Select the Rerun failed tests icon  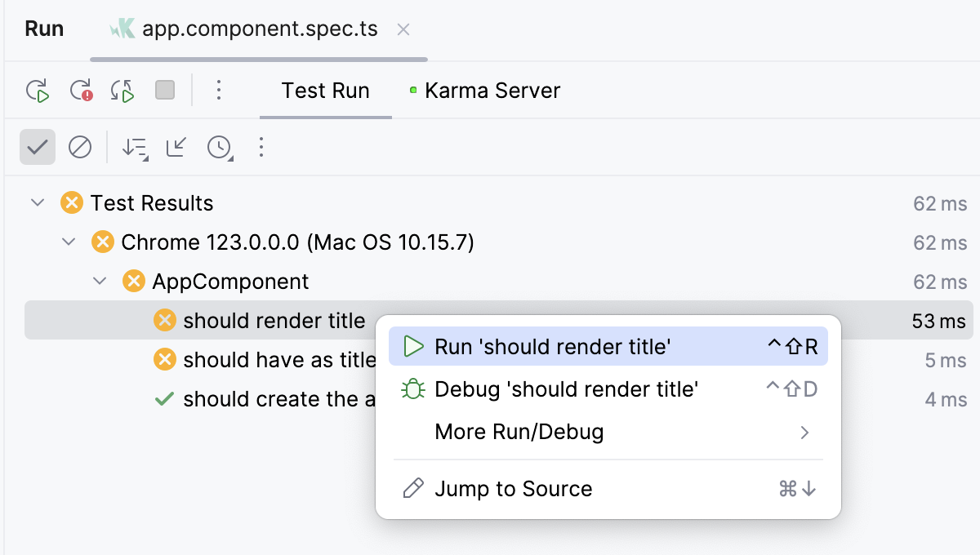(78, 91)
